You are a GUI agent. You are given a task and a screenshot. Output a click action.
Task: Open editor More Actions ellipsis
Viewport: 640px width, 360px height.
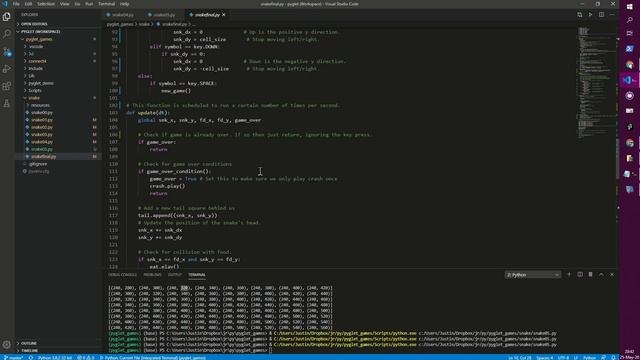612,15
